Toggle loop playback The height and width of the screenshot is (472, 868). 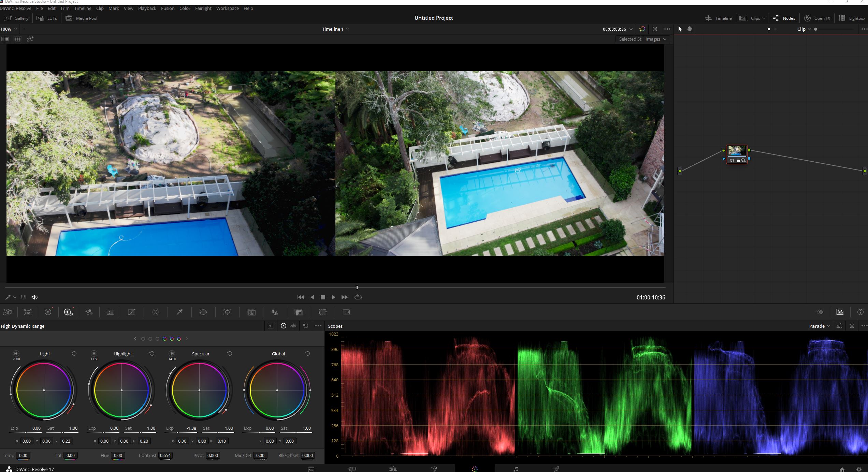[358, 297]
